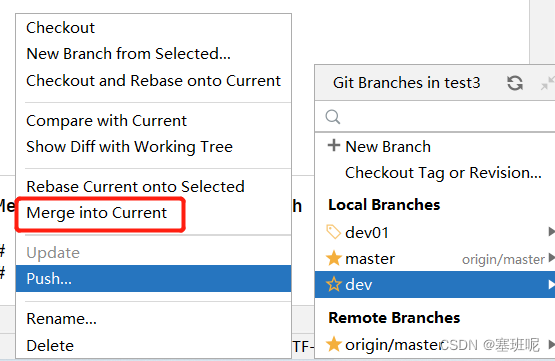Expand the dev01 branch submenu arrow
555x361 pixels.
551,231
